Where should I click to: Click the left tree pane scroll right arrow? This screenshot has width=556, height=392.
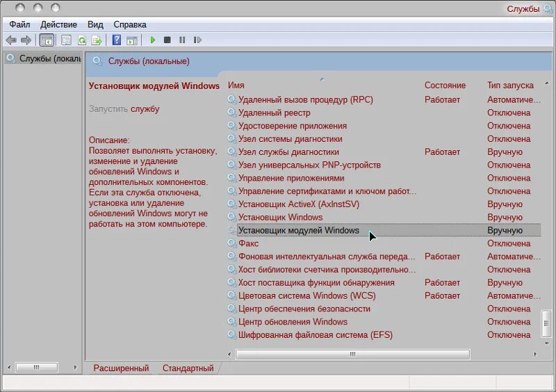[75, 367]
